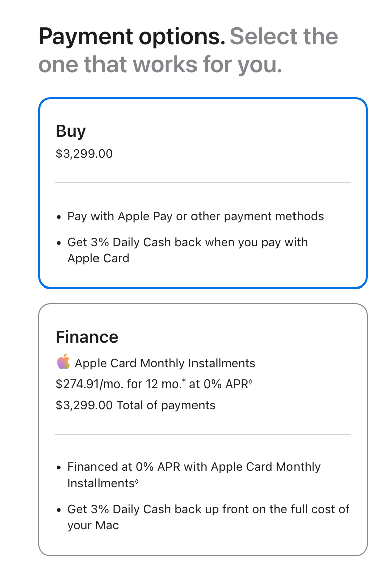Viewport: 392px width, 574px height.
Task: Click the diamond footnote after "0% APR" price line
Action: click(250, 383)
